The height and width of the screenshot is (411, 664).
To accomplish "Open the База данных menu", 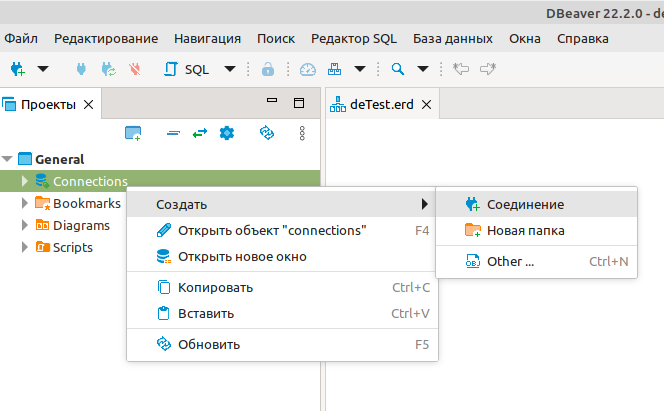I will point(452,38).
